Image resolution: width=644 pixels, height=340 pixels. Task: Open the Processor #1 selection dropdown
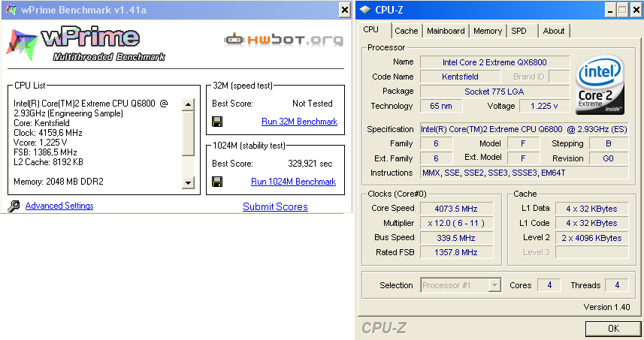pos(494,285)
